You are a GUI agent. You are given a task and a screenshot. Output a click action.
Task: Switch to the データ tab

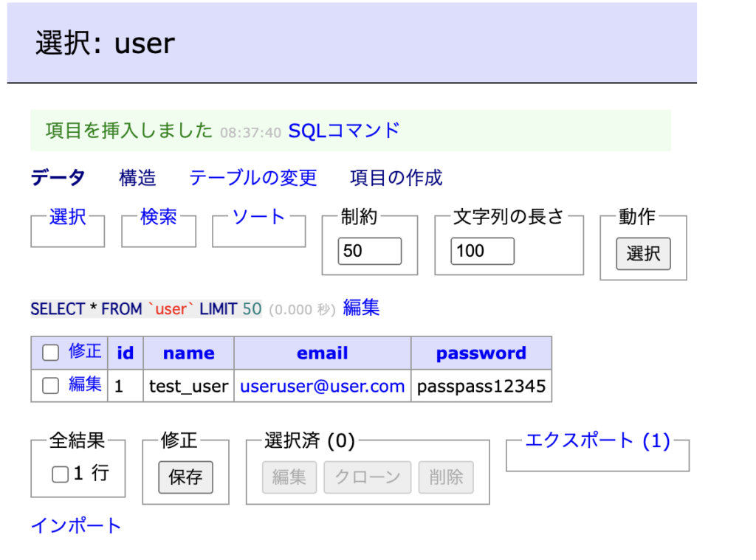pyautogui.click(x=58, y=178)
